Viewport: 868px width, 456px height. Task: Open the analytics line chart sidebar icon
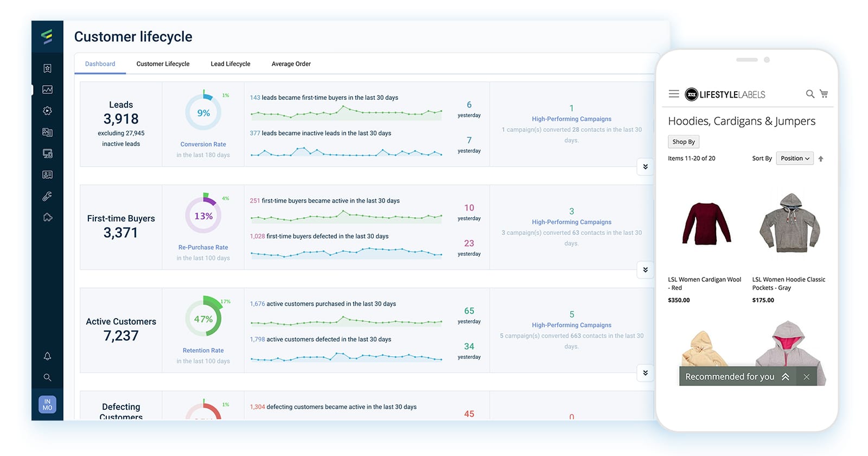47,90
